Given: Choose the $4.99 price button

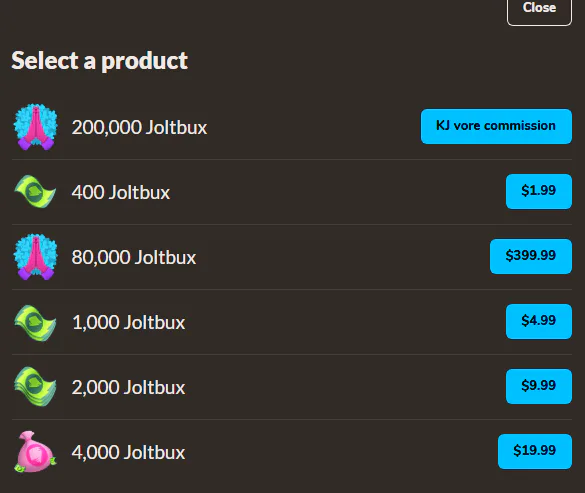Looking at the screenshot, I should click(539, 321).
